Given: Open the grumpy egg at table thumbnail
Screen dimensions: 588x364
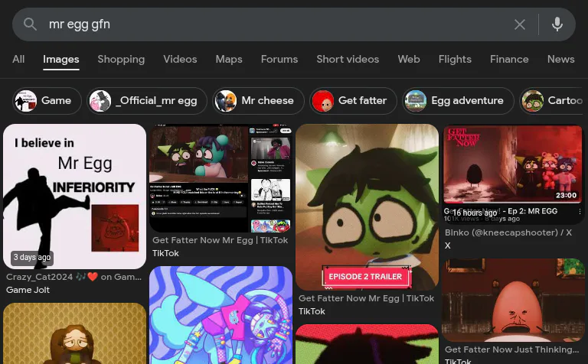Looking at the screenshot, I should [x=513, y=300].
